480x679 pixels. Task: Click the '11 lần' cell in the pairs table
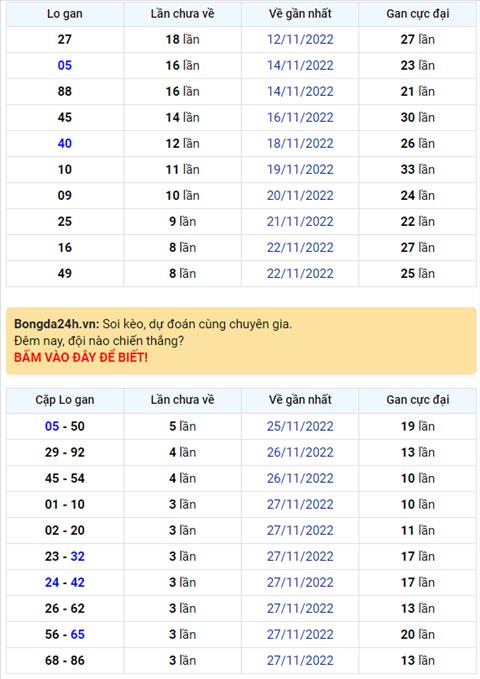(x=418, y=530)
